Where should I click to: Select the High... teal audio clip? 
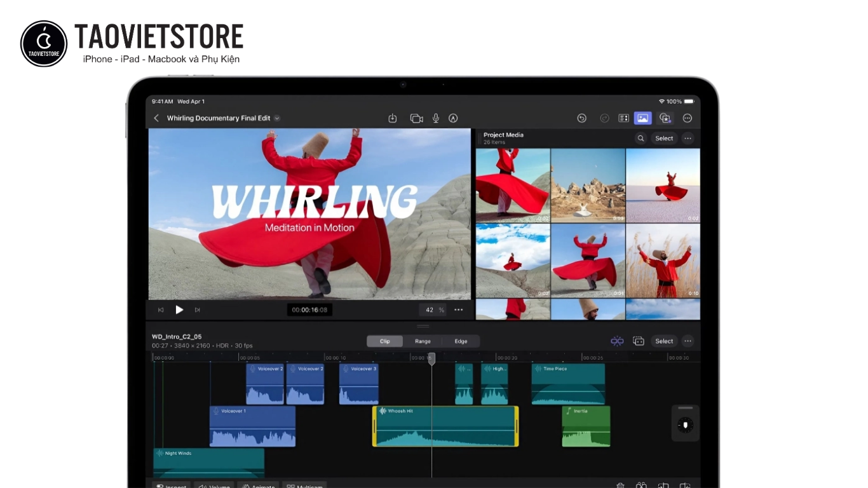click(x=494, y=384)
